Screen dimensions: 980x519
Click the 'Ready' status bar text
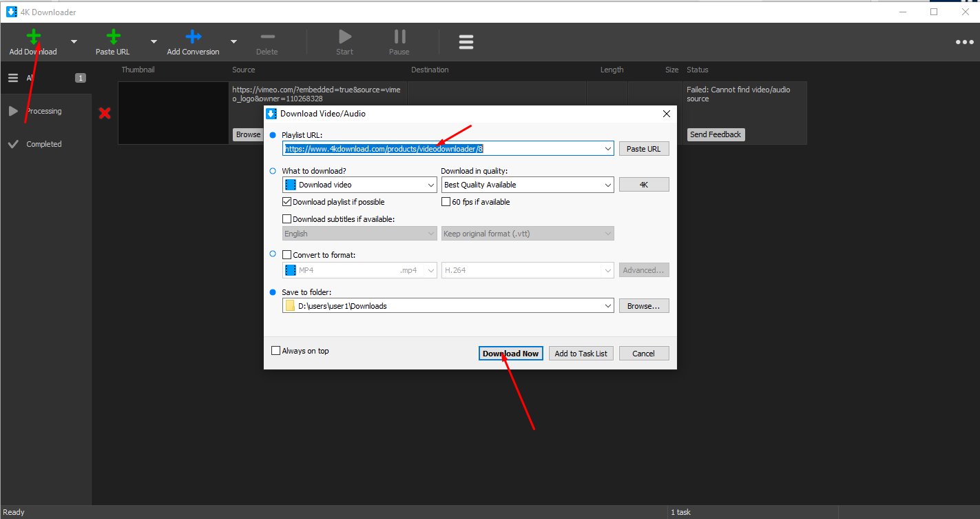click(14, 512)
